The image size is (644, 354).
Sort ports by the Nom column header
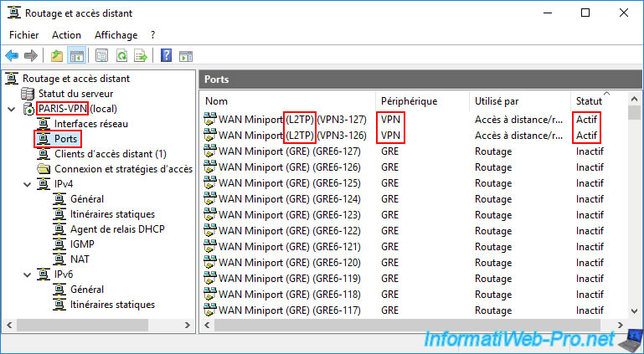tap(285, 100)
